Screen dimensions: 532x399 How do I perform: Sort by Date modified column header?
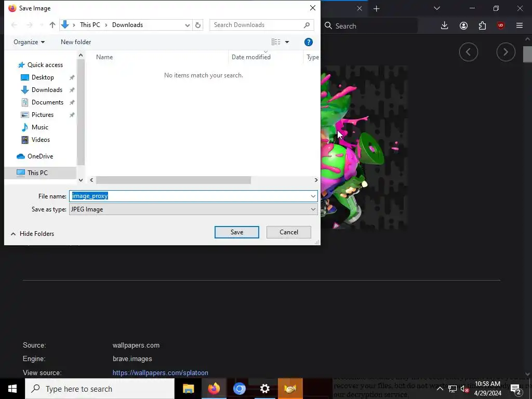(251, 57)
